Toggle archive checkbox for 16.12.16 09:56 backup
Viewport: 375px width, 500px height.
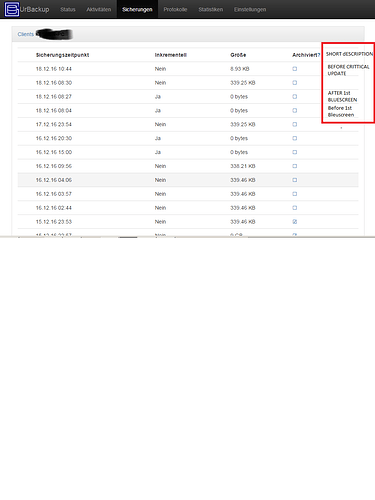(x=295, y=166)
